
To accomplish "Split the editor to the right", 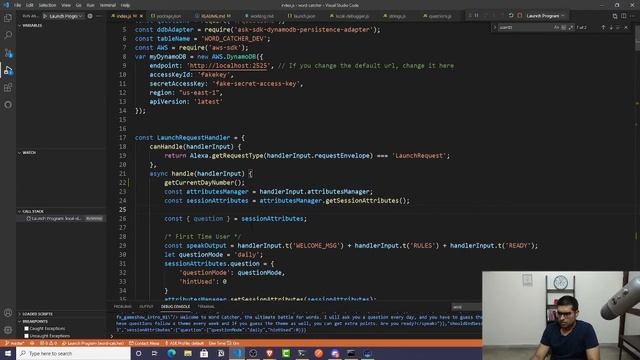I will (623, 16).
